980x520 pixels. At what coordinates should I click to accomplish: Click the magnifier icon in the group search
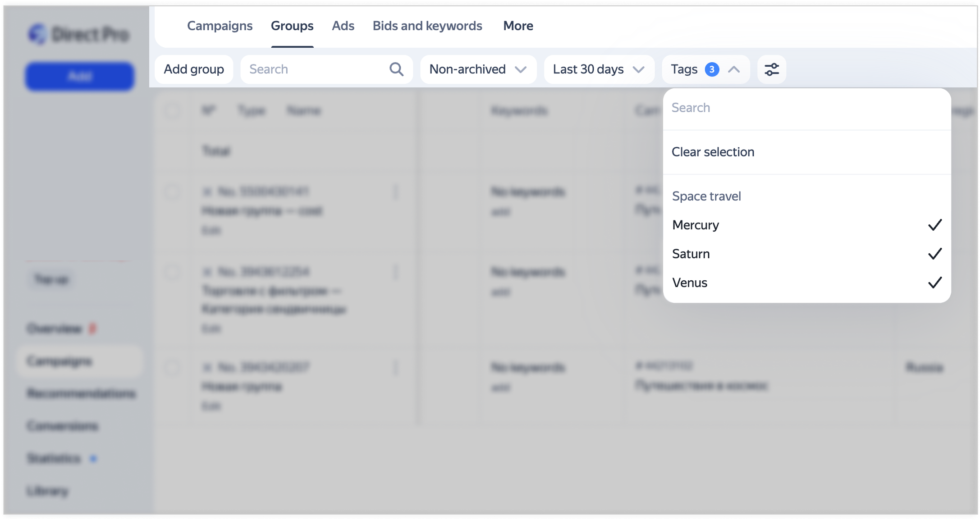coord(396,69)
